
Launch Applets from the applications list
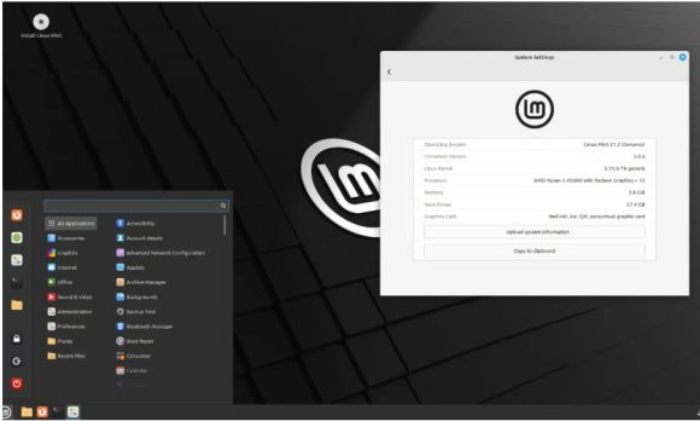point(130,267)
